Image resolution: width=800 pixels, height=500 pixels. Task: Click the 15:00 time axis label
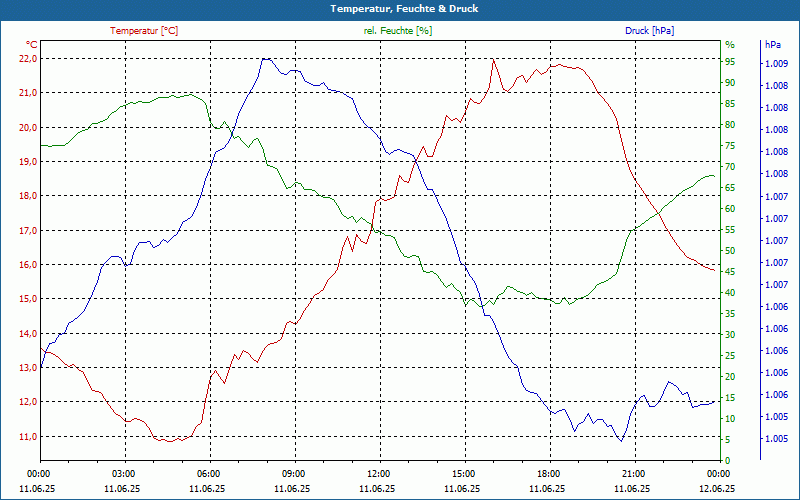pyautogui.click(x=463, y=473)
